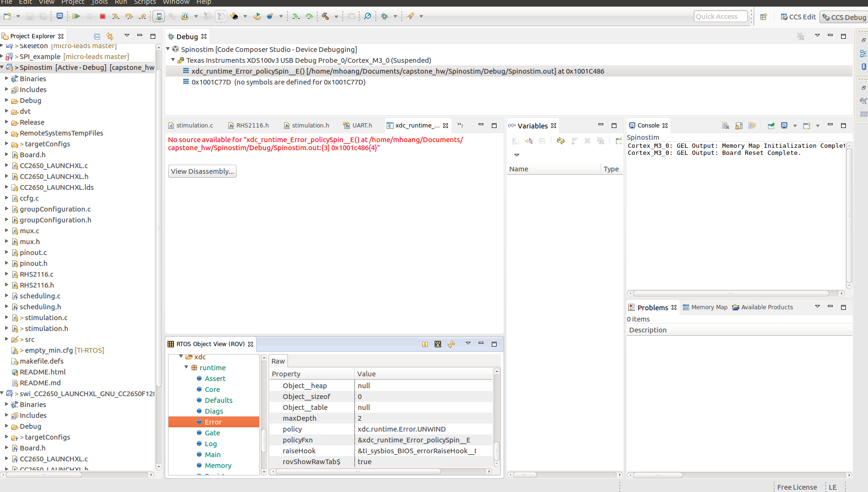Switch to CCS Edit perspective
The width and height of the screenshot is (868, 492).
click(798, 17)
